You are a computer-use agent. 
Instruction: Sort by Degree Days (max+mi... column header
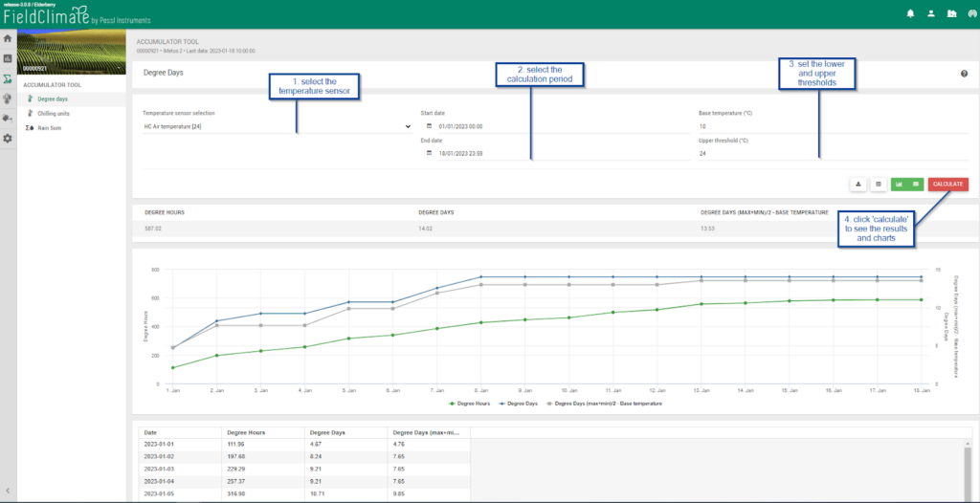pyautogui.click(x=429, y=432)
